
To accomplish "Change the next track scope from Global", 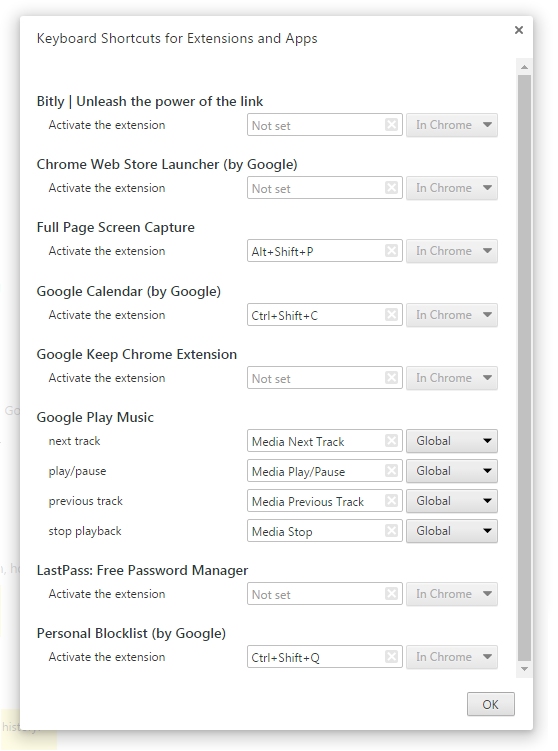I will click(452, 441).
